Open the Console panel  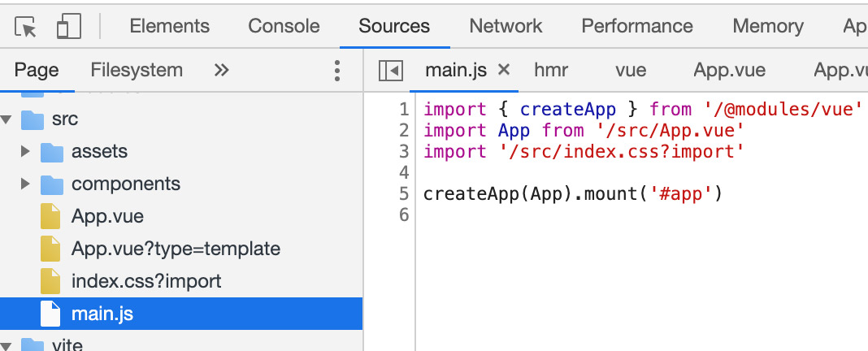[x=284, y=26]
